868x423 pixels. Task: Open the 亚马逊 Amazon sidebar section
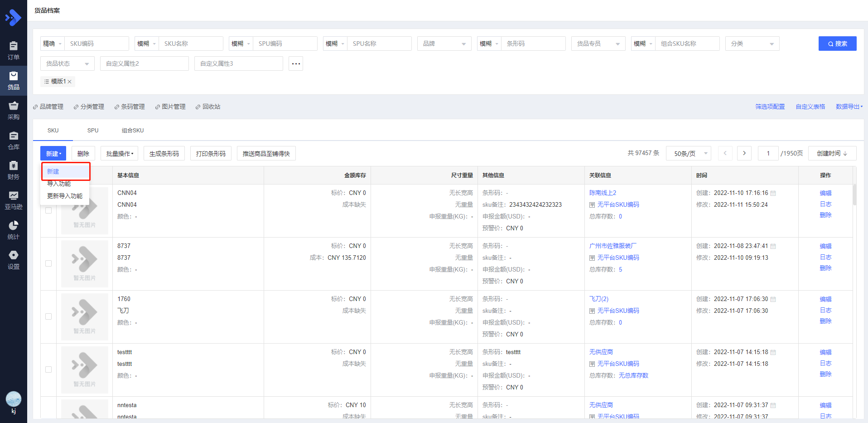14,200
